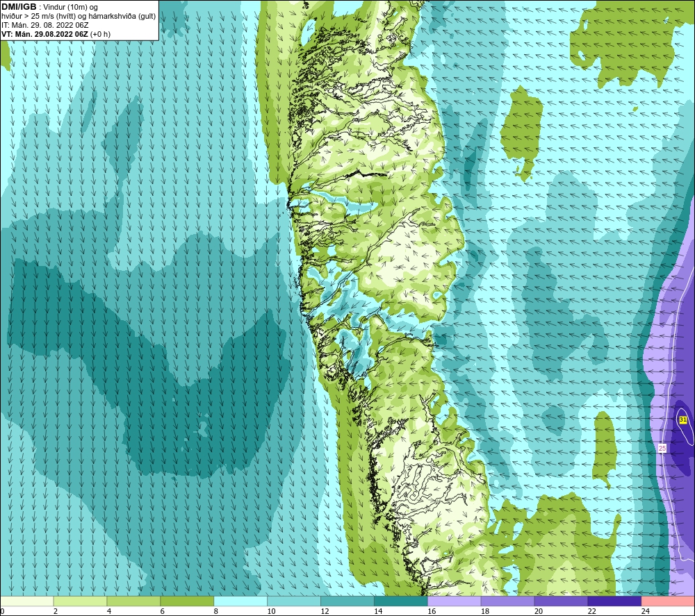Click the yellow "31" maximum gust label
Viewport: 695px width, 616px height.
click(x=683, y=420)
